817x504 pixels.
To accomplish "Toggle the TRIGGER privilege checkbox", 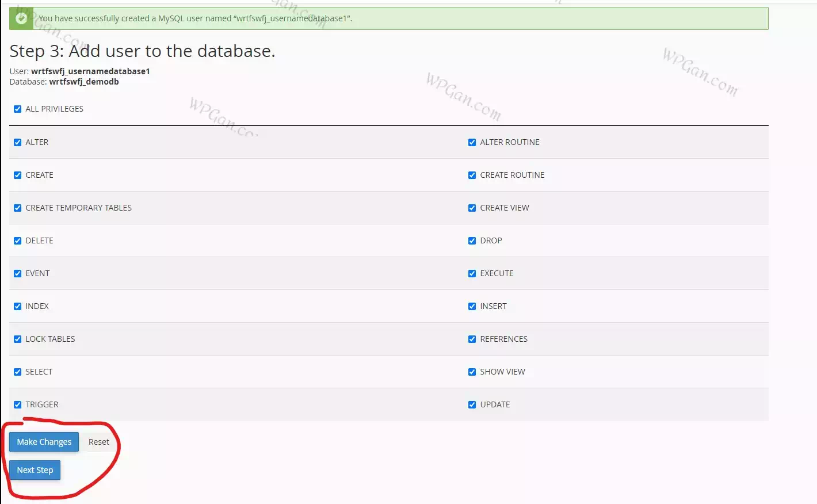I will click(x=17, y=404).
